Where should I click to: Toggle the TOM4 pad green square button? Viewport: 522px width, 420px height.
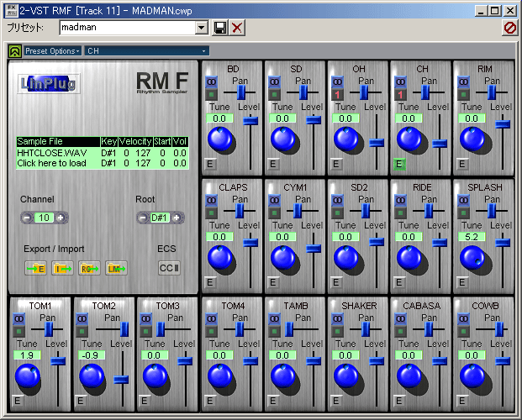point(211,332)
